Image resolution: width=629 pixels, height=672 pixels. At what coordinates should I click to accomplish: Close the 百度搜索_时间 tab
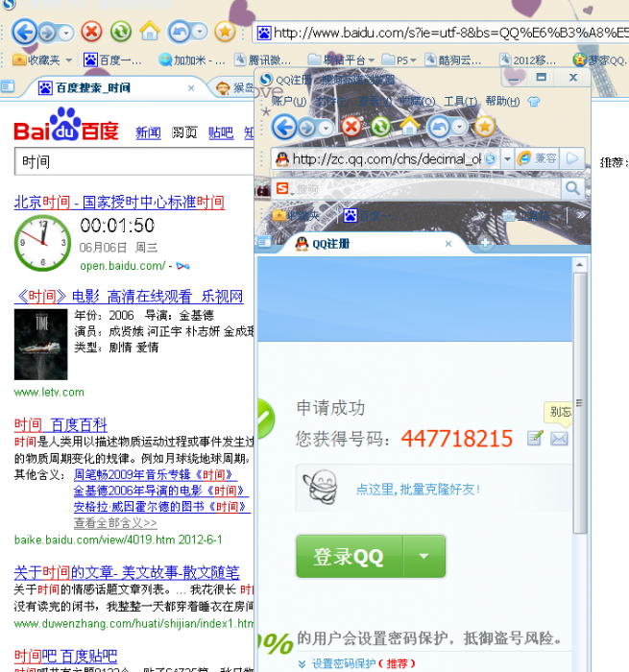click(x=191, y=88)
